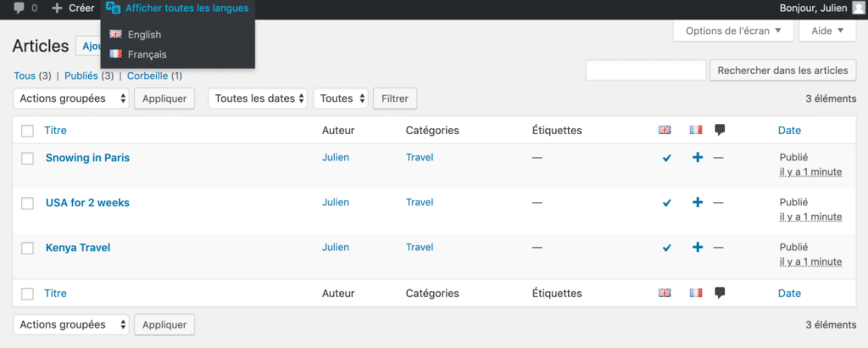Click English checkmark for USA for 2 weeks
868x348 pixels.
(666, 203)
